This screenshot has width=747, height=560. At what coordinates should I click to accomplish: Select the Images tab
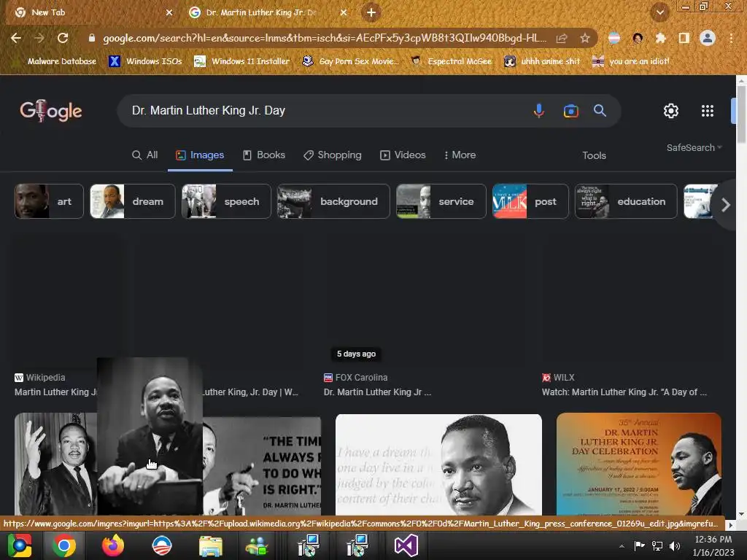coord(200,155)
